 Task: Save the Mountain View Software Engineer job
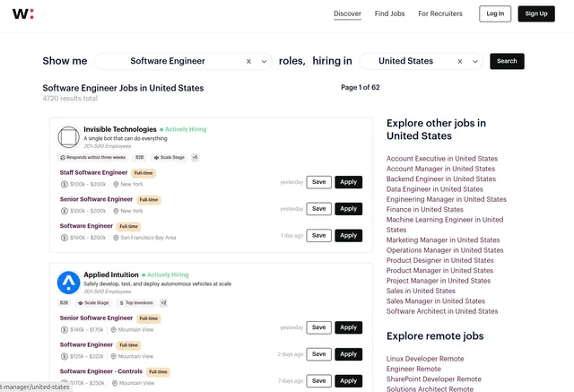click(319, 354)
